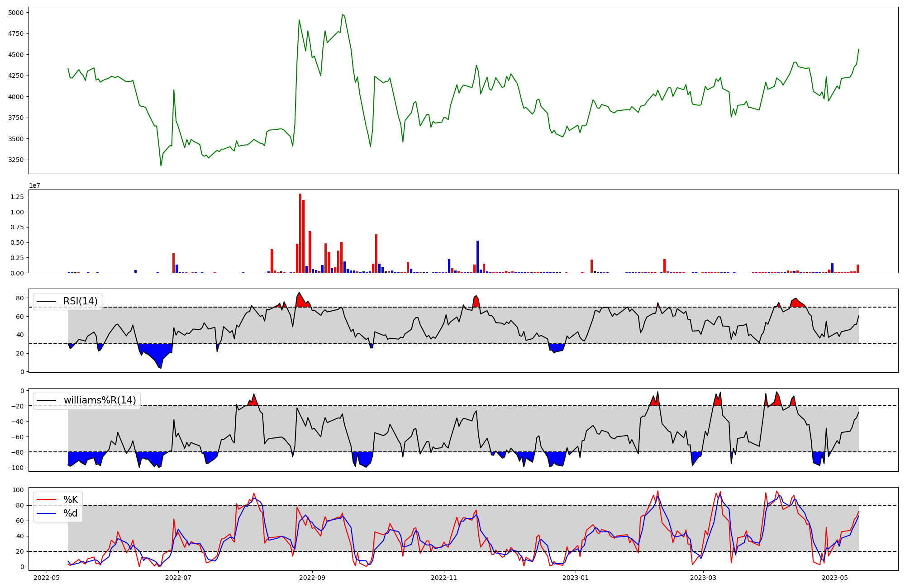Click the RSI(14) legend label
Image resolution: width=905 pixels, height=588 pixels.
pyautogui.click(x=80, y=301)
